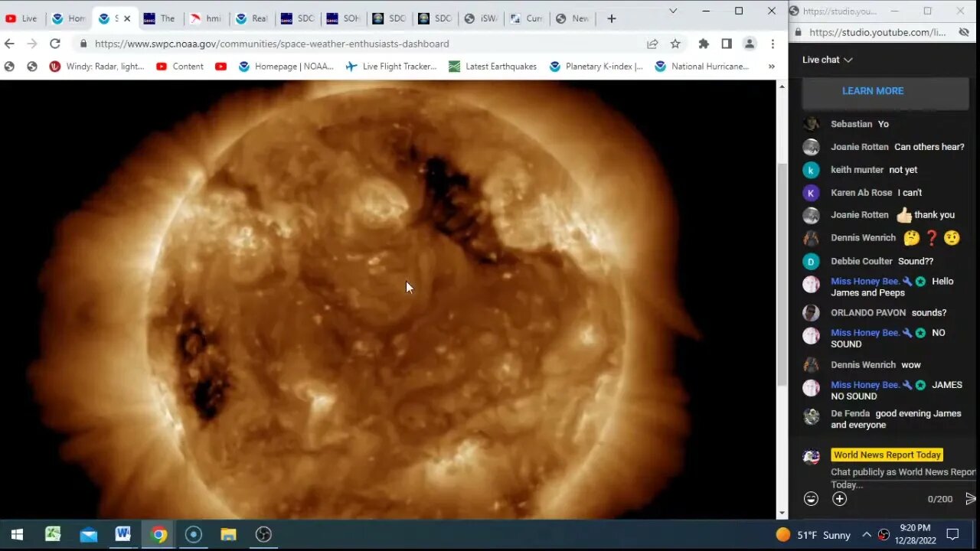This screenshot has width=980, height=551.
Task: Open the National Hurricane bookmark
Action: 701,67
